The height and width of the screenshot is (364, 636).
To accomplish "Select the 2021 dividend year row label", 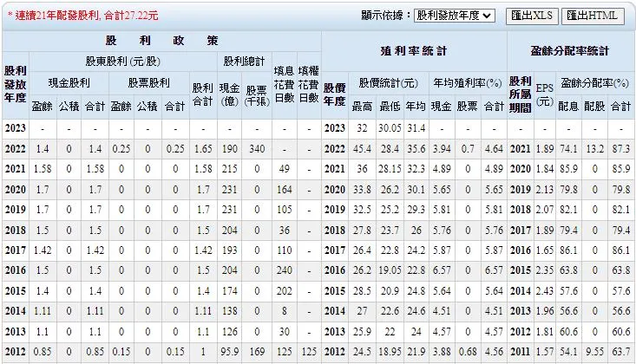I will [16, 169].
